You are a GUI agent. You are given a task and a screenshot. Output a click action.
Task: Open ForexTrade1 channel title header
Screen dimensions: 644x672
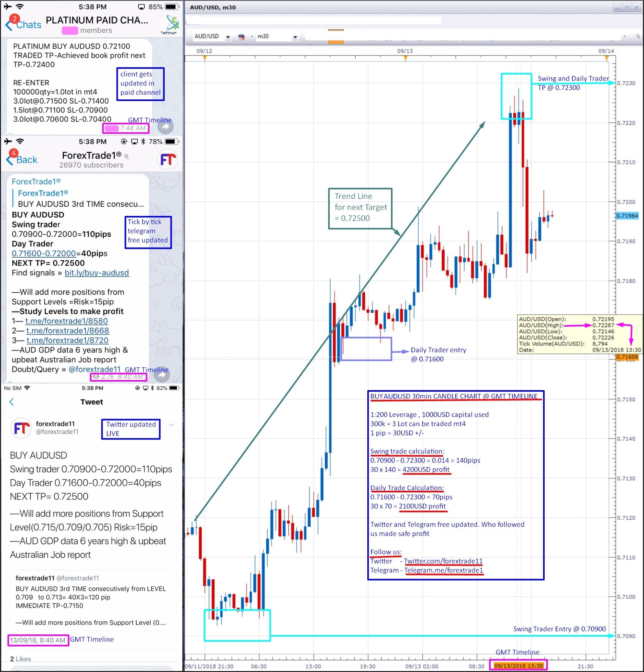[92, 156]
